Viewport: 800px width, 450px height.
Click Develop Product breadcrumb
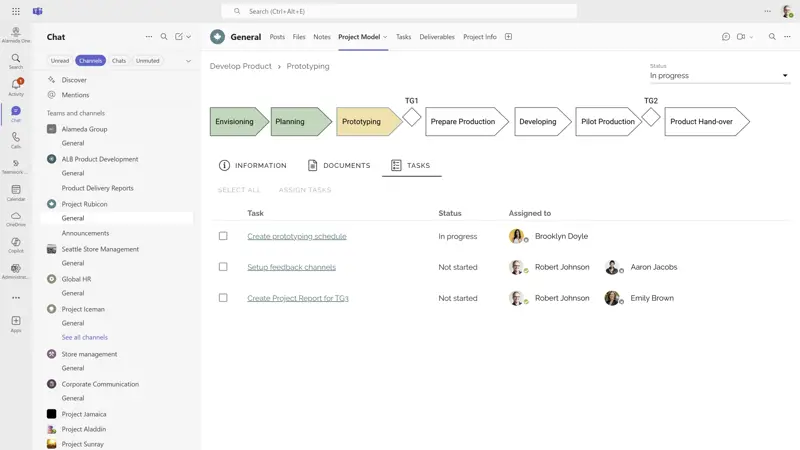(x=241, y=66)
